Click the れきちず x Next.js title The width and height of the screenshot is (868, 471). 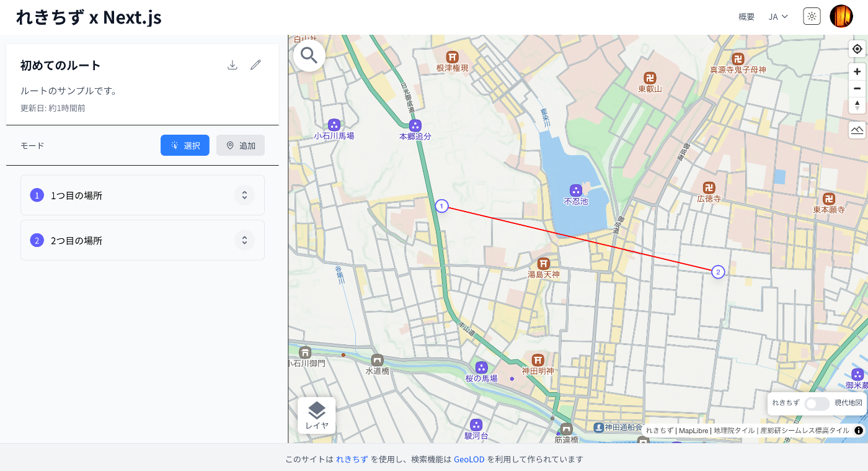[89, 17]
